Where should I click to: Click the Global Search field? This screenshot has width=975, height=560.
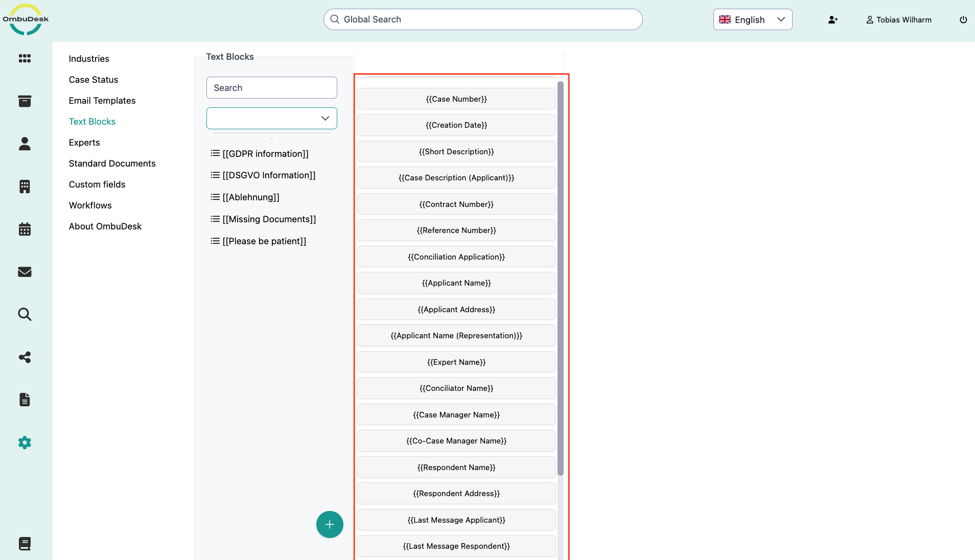(483, 19)
